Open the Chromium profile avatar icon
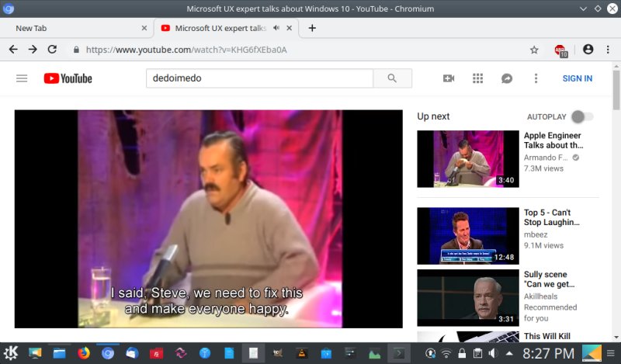The height and width of the screenshot is (364, 621). point(588,49)
